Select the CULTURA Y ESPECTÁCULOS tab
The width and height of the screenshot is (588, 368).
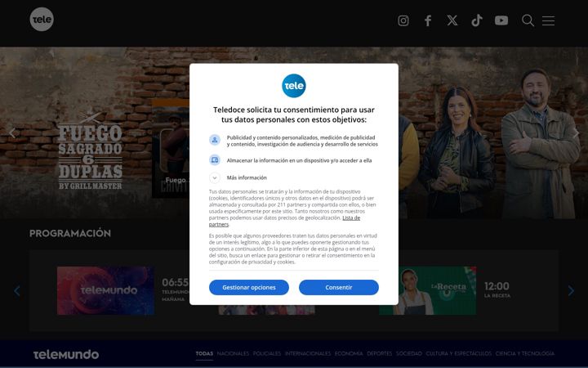(459, 354)
